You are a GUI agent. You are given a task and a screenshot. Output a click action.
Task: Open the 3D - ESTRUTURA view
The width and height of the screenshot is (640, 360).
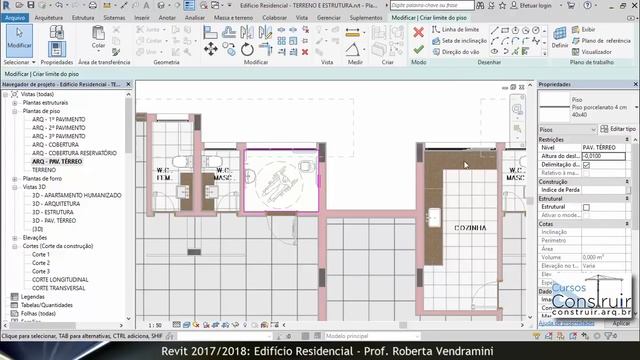coord(53,212)
